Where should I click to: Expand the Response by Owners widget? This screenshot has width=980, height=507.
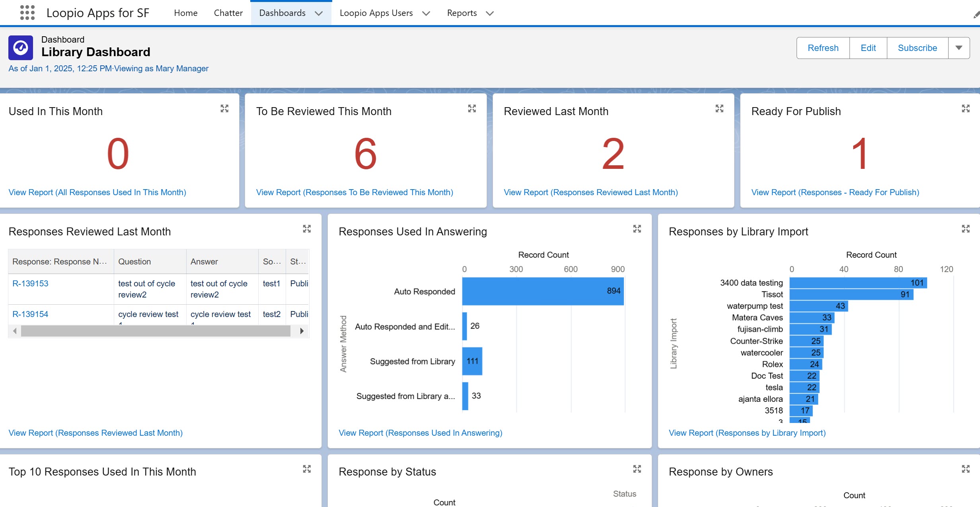click(x=966, y=469)
